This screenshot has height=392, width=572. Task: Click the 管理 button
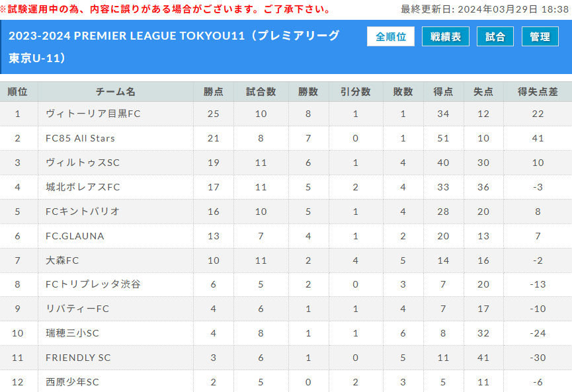point(540,36)
